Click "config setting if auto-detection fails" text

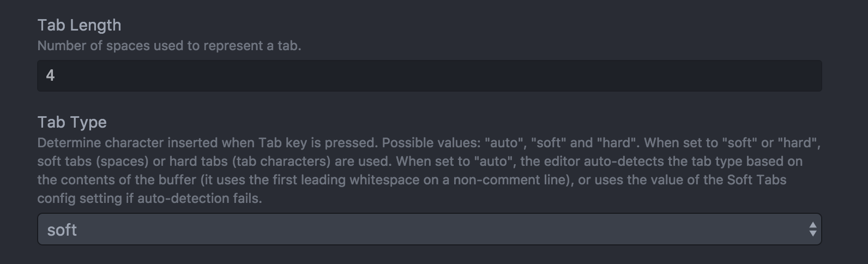pyautogui.click(x=149, y=199)
